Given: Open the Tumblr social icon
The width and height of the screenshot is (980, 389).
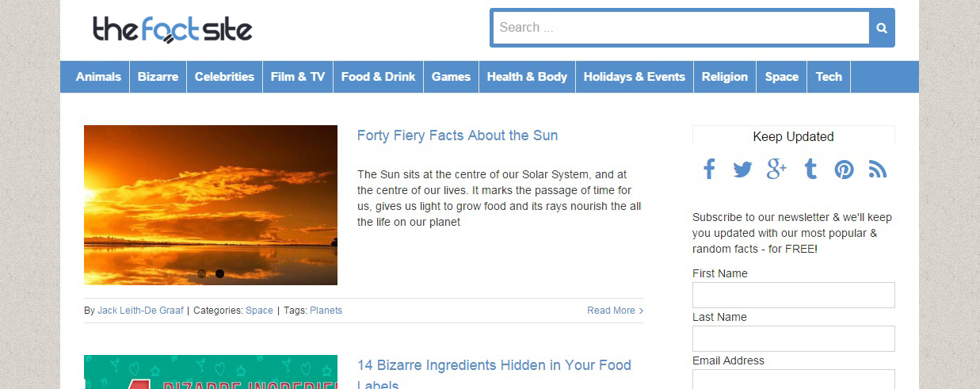Looking at the screenshot, I should pos(810,169).
